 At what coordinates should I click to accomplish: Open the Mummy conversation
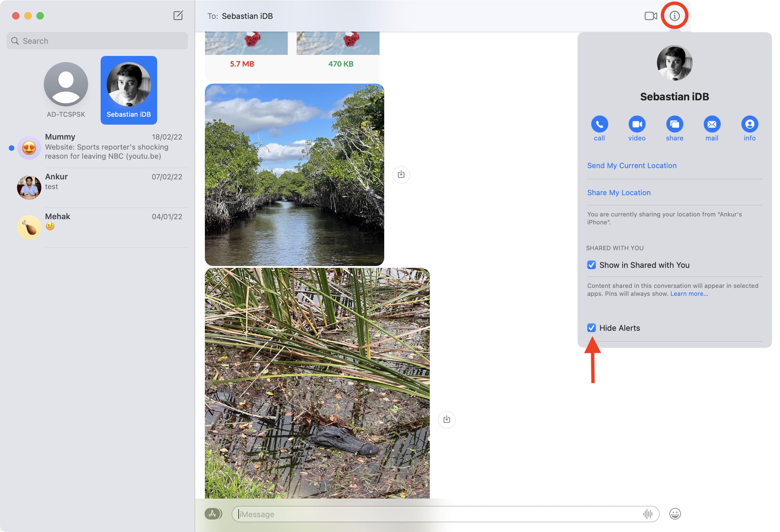coord(101,146)
